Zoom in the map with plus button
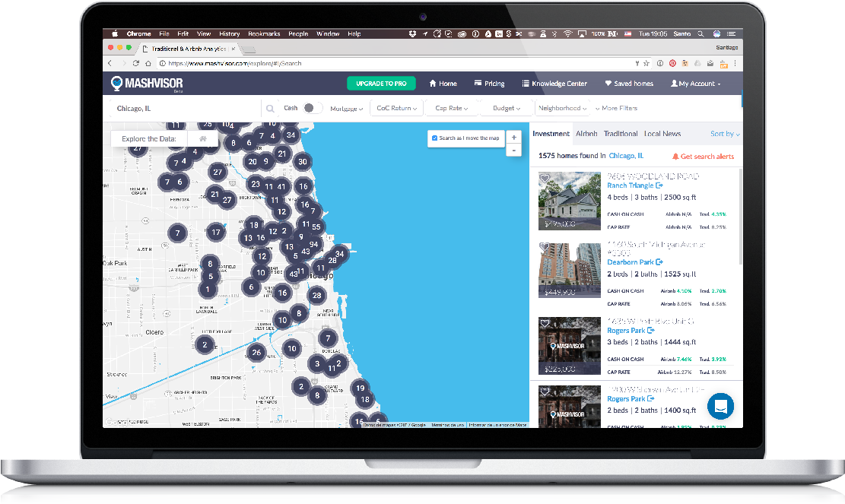 pos(513,138)
